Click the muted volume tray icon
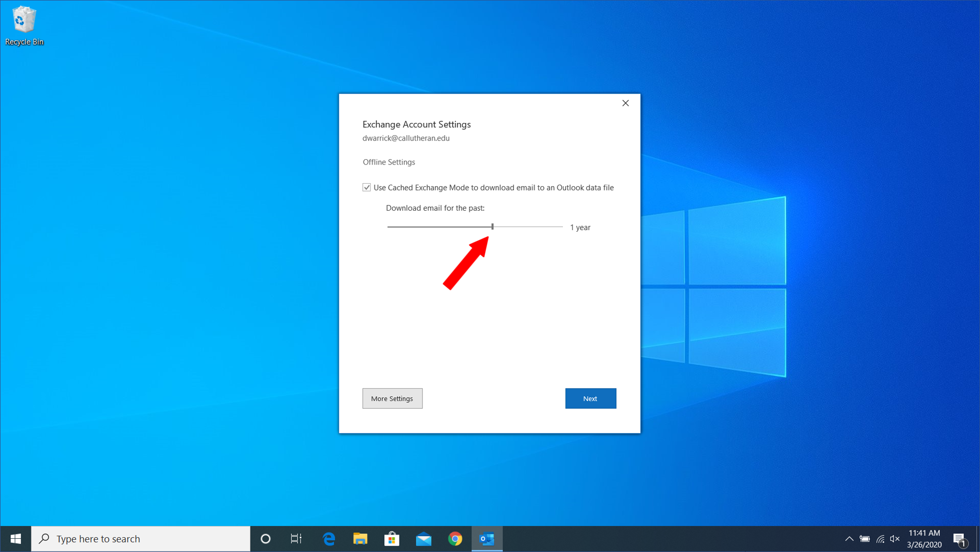Image resolution: width=980 pixels, height=552 pixels. click(895, 539)
